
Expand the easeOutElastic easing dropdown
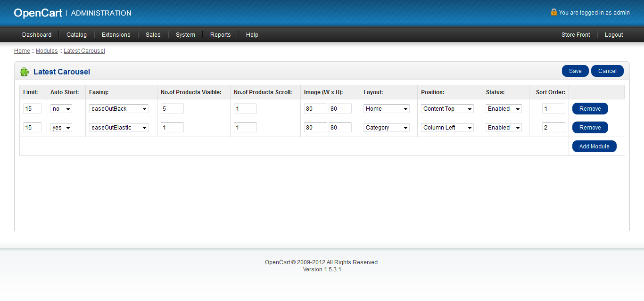tap(119, 128)
